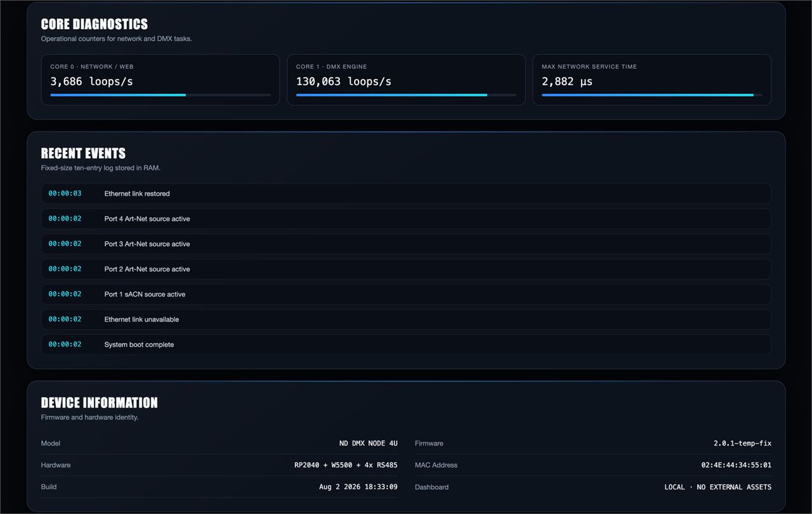Viewport: 812px width, 514px height.
Task: Click the build date Aug 2 2026 18:33:09
Action: click(358, 487)
